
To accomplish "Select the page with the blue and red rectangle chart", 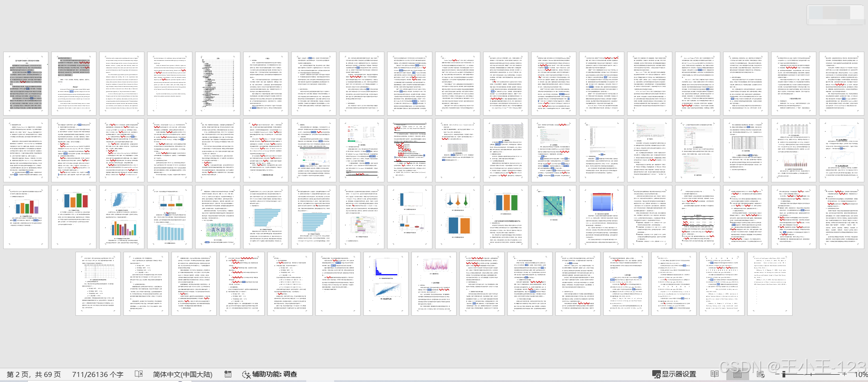I will 602,217.
